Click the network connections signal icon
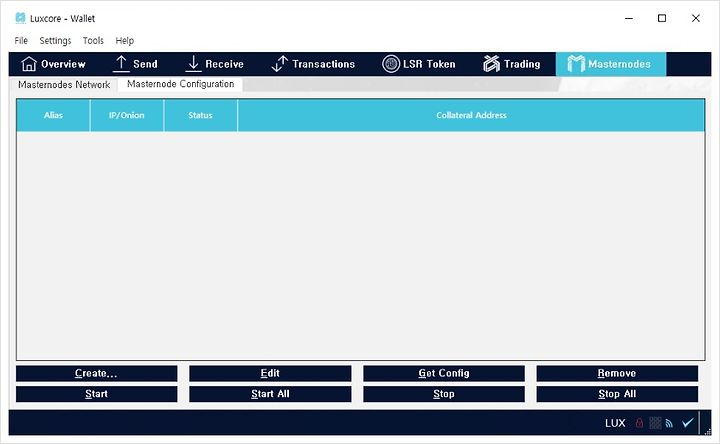The height and width of the screenshot is (444, 720). [x=669, y=423]
